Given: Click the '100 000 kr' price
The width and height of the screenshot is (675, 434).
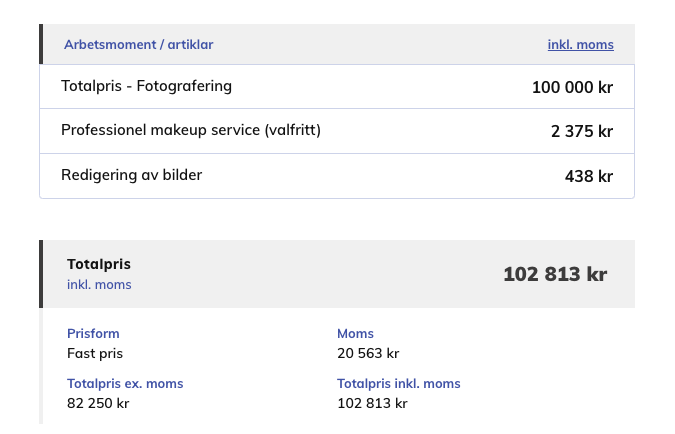Looking at the screenshot, I should click(572, 87).
